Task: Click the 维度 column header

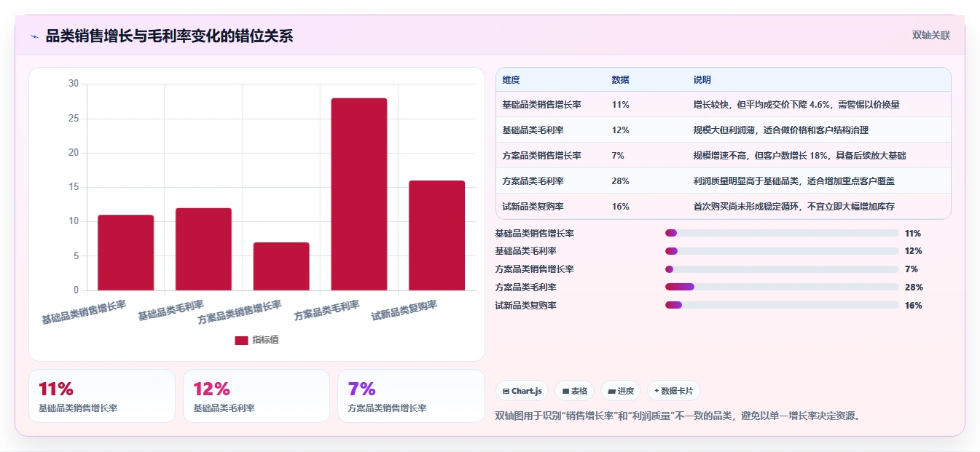Action: pos(511,80)
